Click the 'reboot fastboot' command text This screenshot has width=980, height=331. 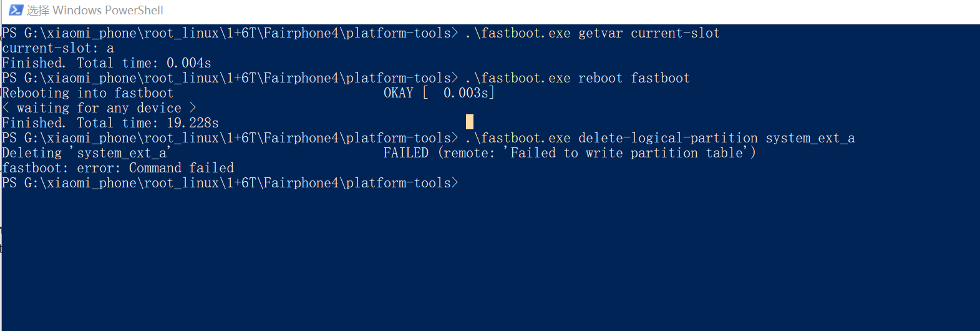click(x=634, y=78)
